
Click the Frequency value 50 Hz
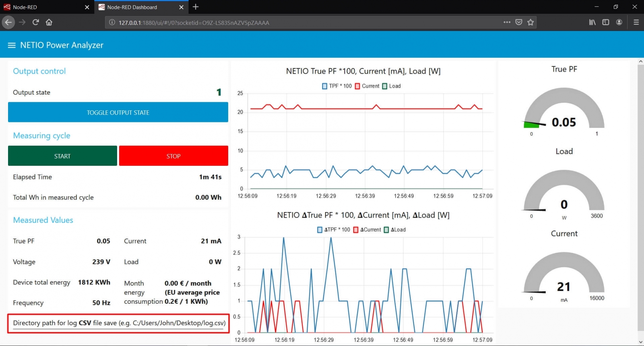101,303
